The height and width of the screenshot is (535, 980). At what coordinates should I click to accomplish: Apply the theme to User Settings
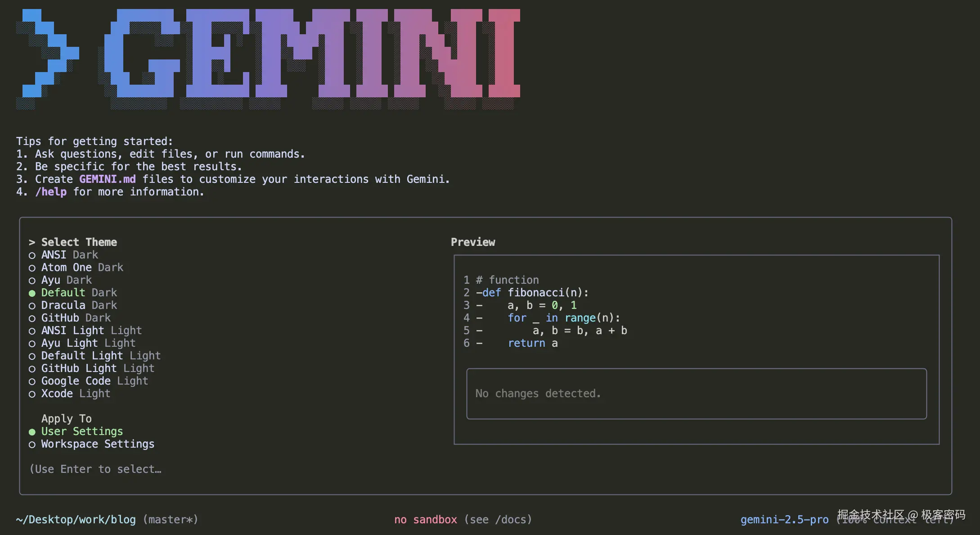[x=82, y=431]
